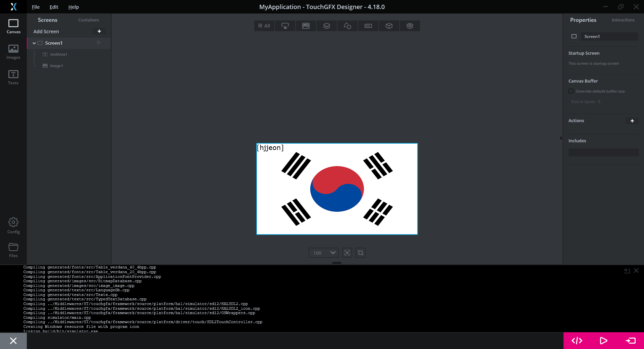The height and width of the screenshot is (349, 644).
Task: Open the Shapes widget group
Action: coord(347,26)
